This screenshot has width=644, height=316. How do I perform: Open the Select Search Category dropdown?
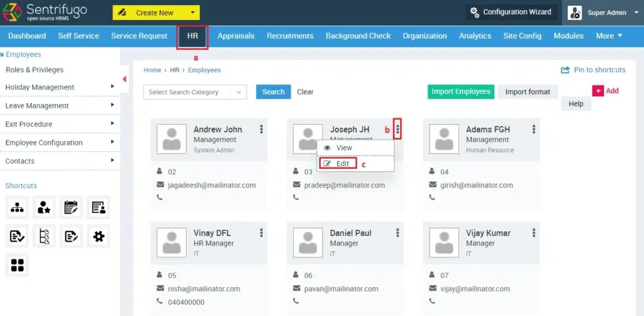point(195,92)
